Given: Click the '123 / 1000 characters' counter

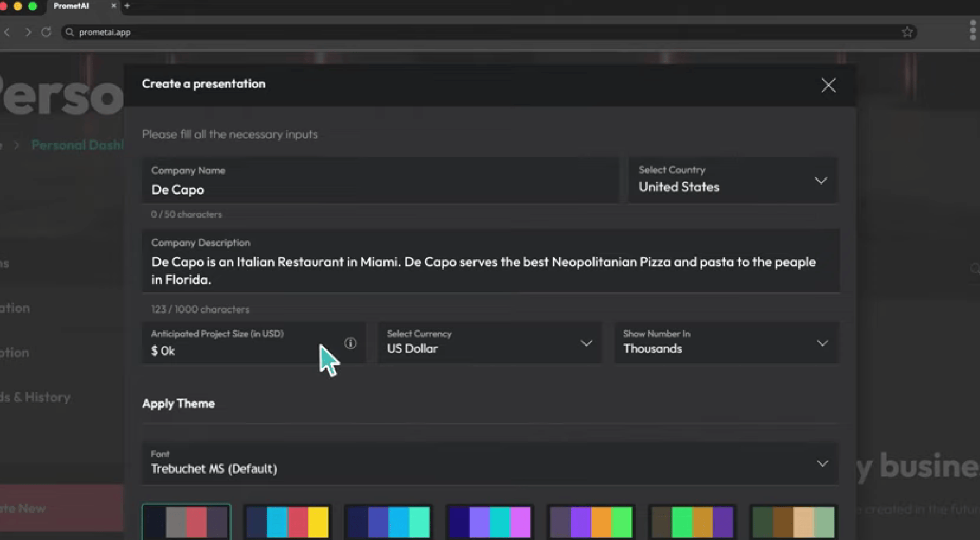Looking at the screenshot, I should (x=200, y=310).
